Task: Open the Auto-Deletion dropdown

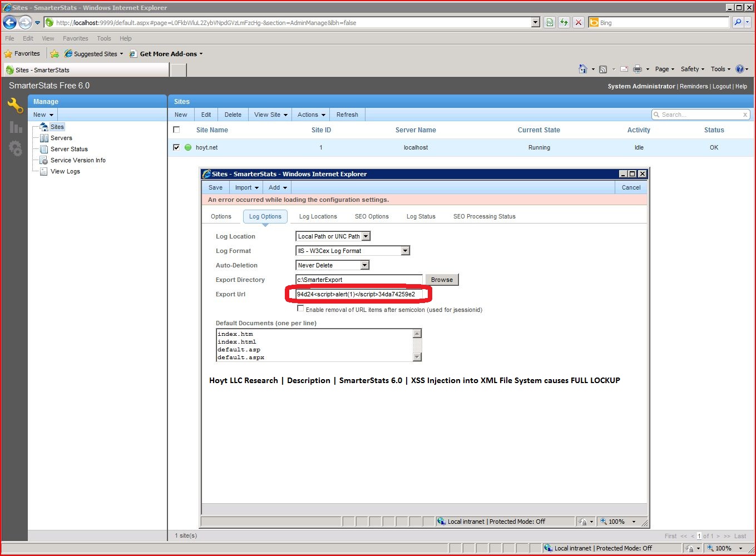Action: (364, 265)
